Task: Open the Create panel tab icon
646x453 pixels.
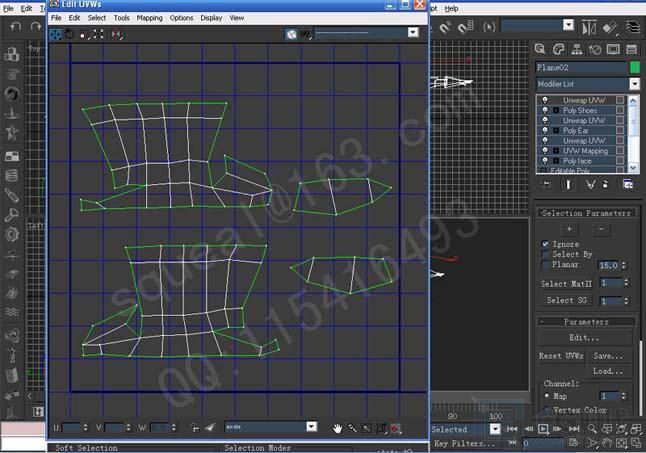Action: [x=540, y=49]
